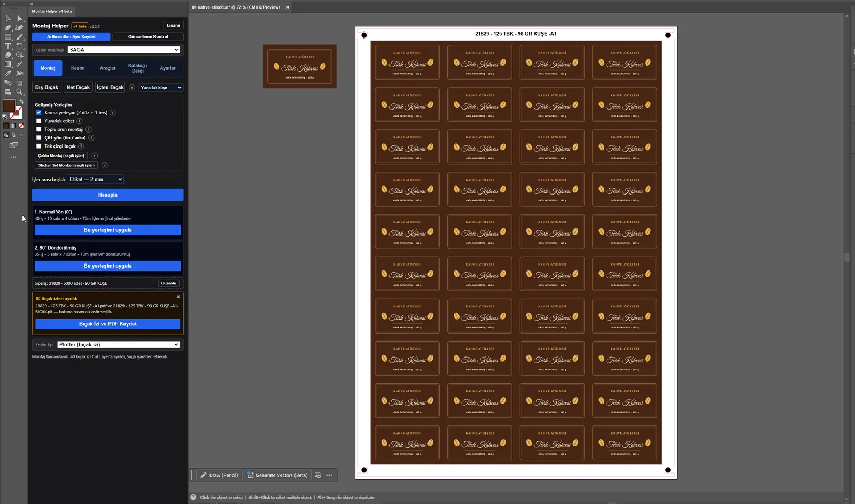The height and width of the screenshot is (504, 855).
Task: Select the Selection (black arrow) tool
Action: [x=8, y=18]
